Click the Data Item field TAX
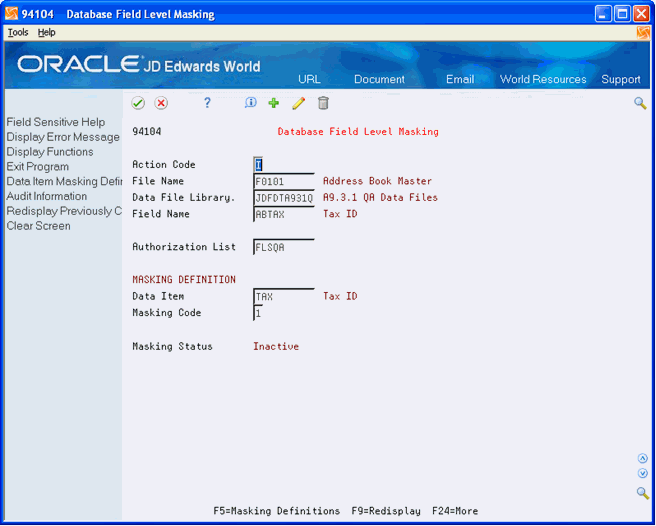The width and height of the screenshot is (656, 526). tap(284, 296)
